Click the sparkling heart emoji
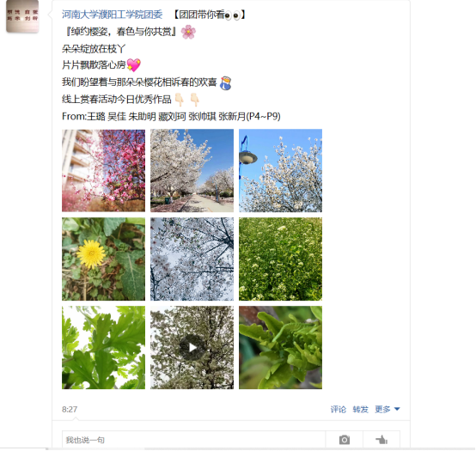Screen dimensions: 476x451 pyautogui.click(x=133, y=64)
